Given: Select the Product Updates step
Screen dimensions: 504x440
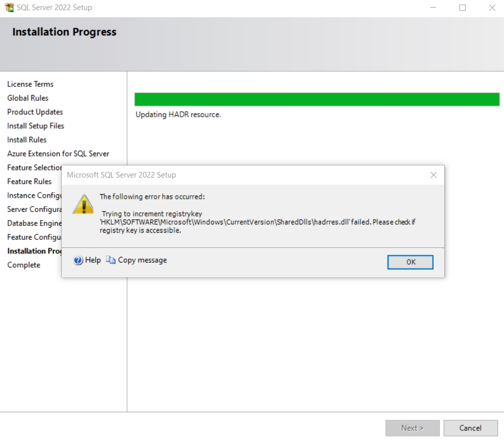Looking at the screenshot, I should coord(35,112).
